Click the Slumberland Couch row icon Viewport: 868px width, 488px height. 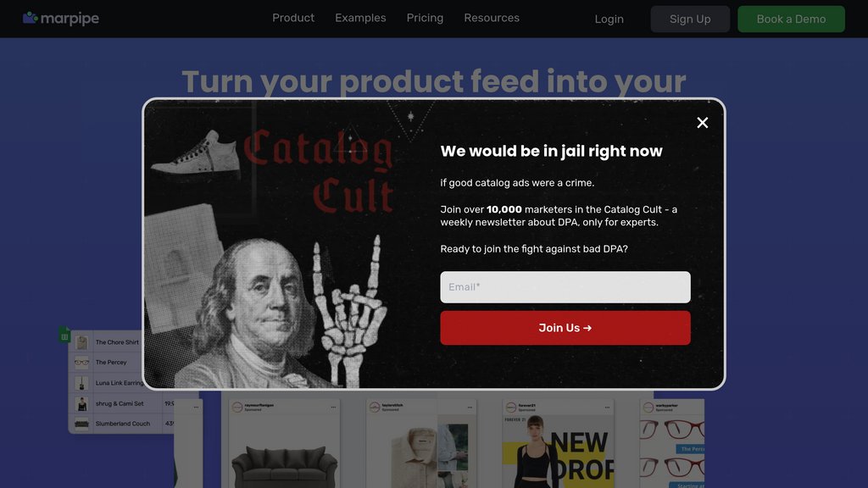pyautogui.click(x=82, y=424)
